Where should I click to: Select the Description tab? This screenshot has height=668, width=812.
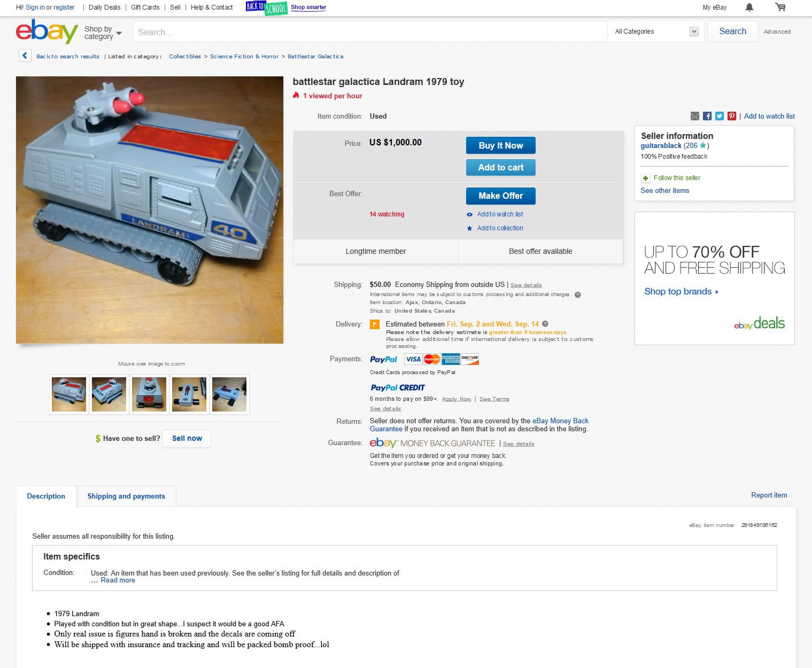[46, 496]
